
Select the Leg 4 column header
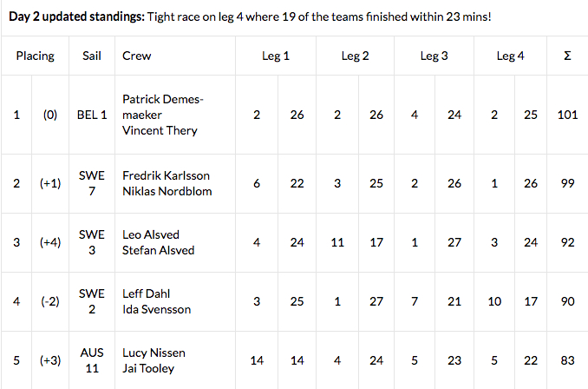(x=511, y=56)
